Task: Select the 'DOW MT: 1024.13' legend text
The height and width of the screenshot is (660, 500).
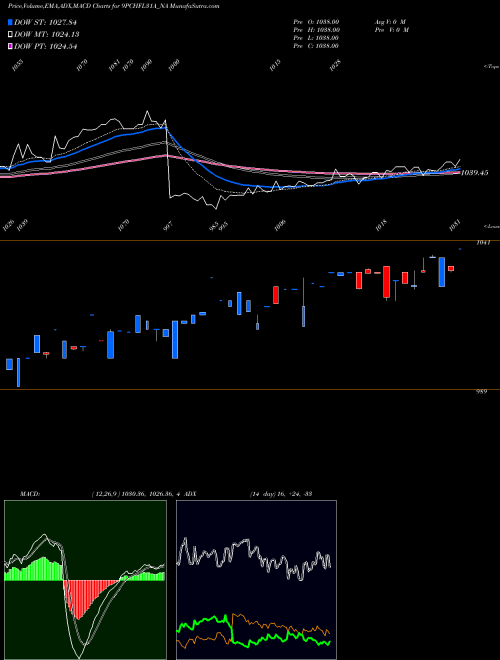Action: (46, 35)
